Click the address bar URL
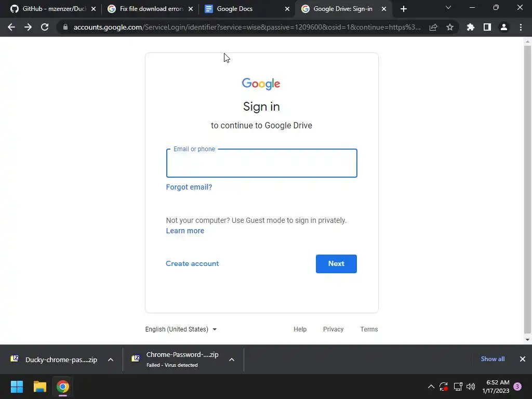Screen dimensions: 532x399 pyautogui.click(x=247, y=27)
